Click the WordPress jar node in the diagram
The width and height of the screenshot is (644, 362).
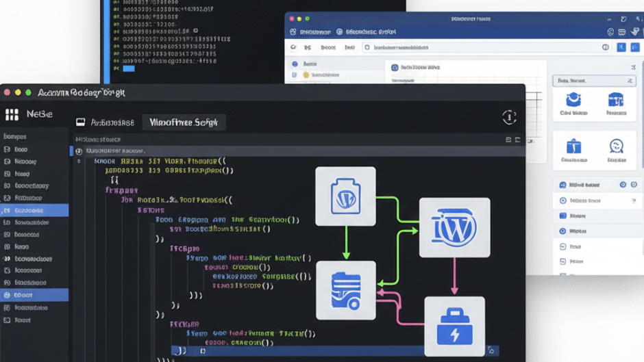(345, 196)
